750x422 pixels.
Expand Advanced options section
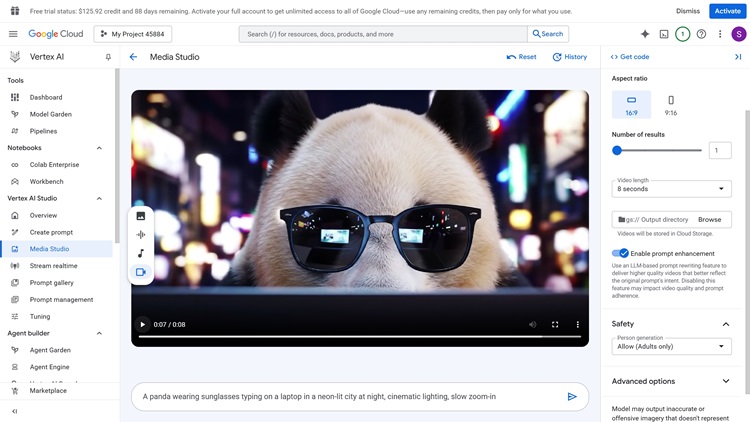pos(726,381)
